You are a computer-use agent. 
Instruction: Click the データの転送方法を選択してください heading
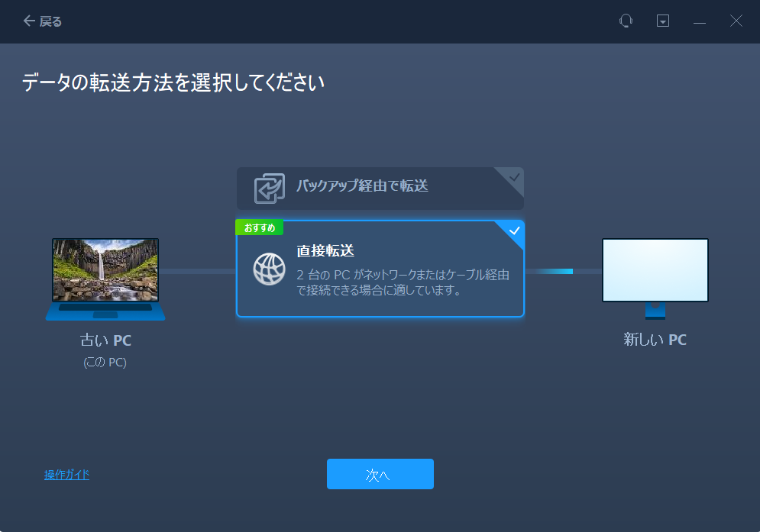tap(173, 82)
